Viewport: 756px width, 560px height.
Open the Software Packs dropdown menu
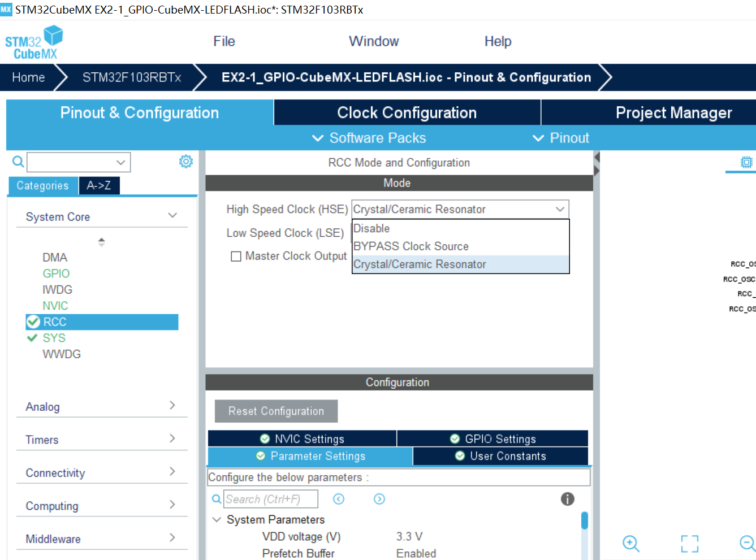tap(369, 138)
